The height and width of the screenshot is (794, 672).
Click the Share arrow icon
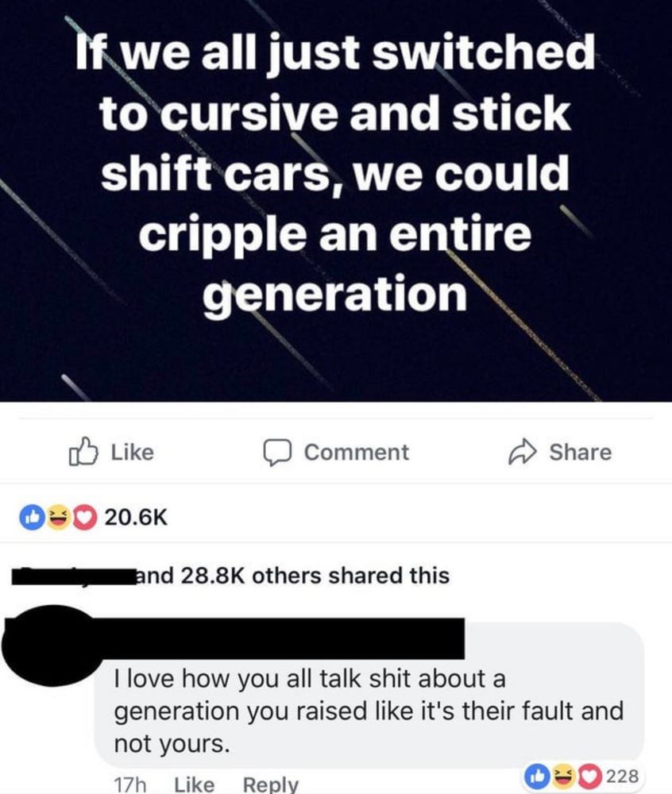pyautogui.click(x=522, y=453)
